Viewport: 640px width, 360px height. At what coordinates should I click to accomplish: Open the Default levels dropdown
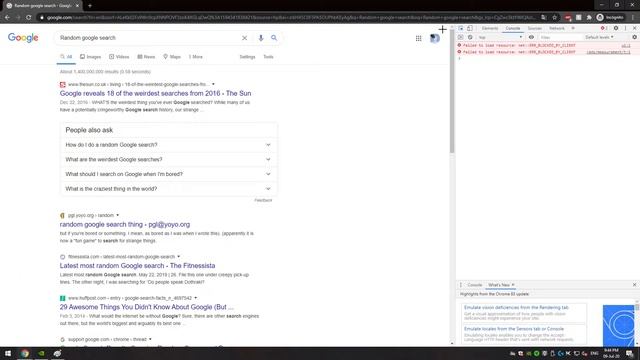point(599,37)
